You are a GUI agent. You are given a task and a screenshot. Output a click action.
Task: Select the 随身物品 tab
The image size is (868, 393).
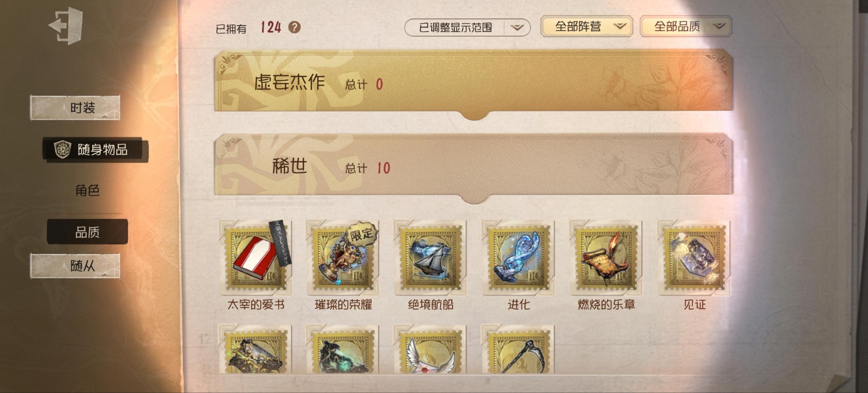point(95,150)
